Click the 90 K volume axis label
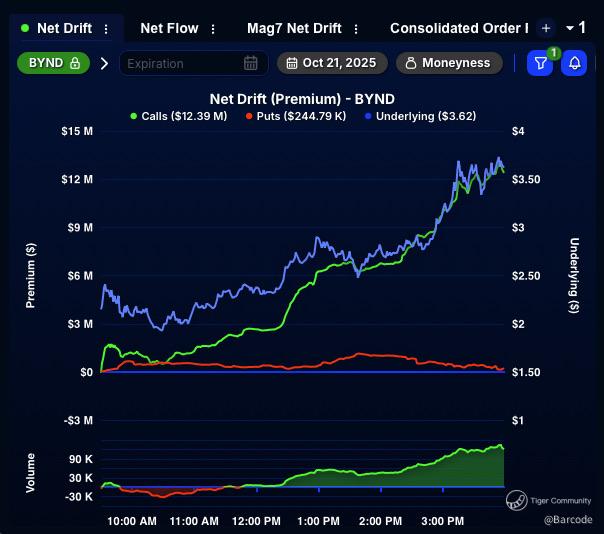Viewport: 604px width, 534px height. 81,459
